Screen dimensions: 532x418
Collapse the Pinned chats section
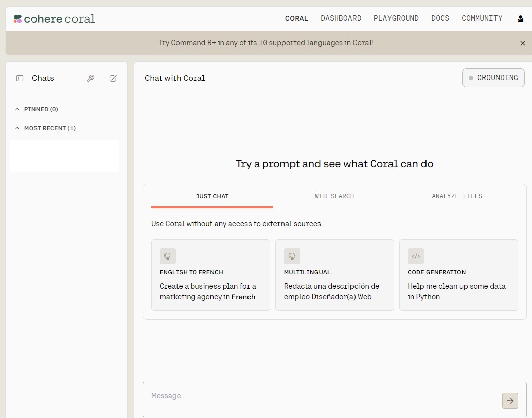pos(17,109)
